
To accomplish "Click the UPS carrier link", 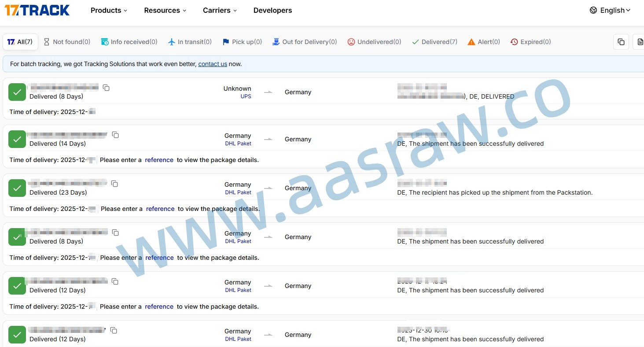I will [246, 96].
